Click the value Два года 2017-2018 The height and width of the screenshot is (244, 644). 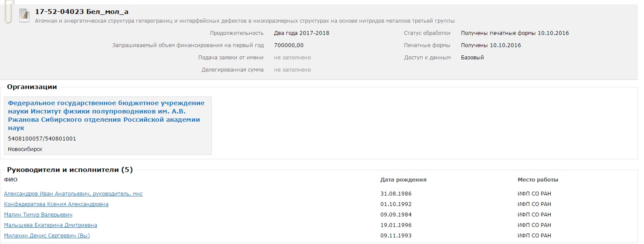[302, 33]
